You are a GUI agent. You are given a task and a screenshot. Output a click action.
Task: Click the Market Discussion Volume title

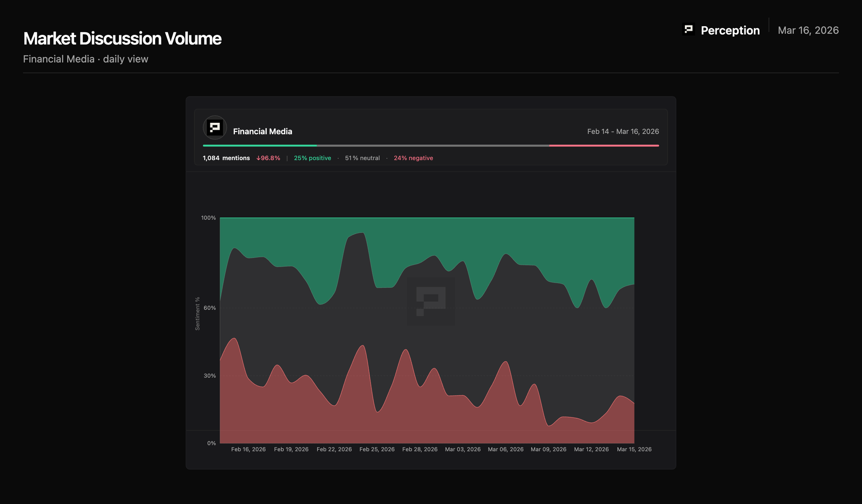(122, 39)
